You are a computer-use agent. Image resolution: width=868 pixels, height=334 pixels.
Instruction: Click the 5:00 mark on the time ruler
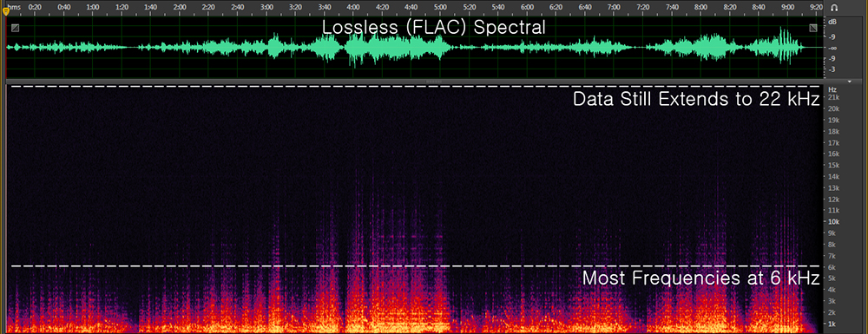point(441,7)
